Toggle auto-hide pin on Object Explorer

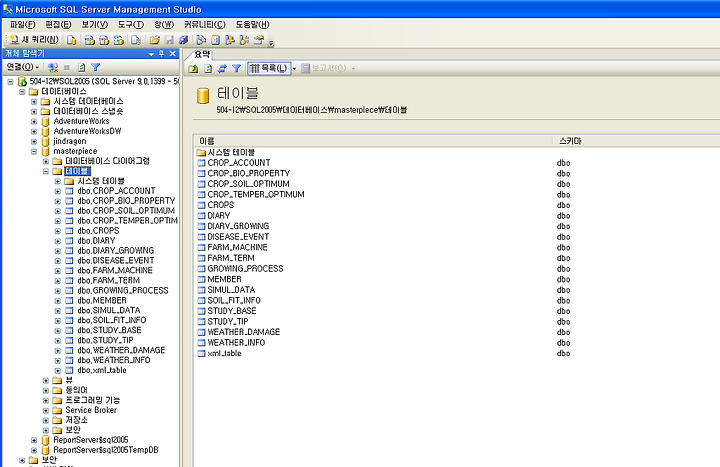tap(162, 54)
